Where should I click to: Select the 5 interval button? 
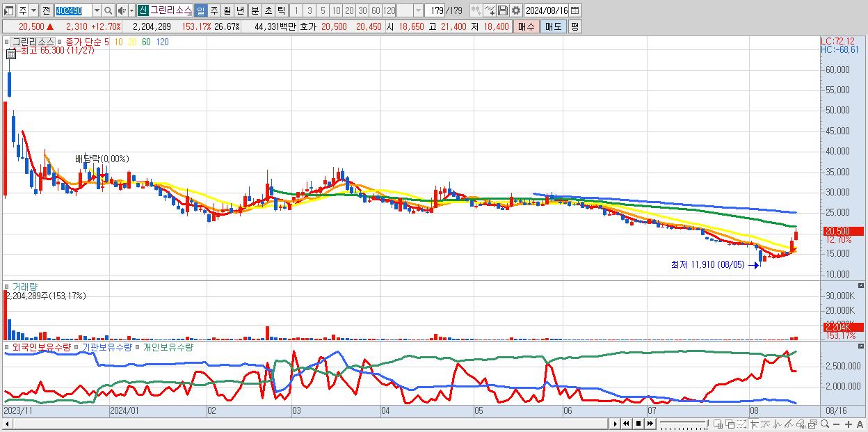(x=323, y=10)
